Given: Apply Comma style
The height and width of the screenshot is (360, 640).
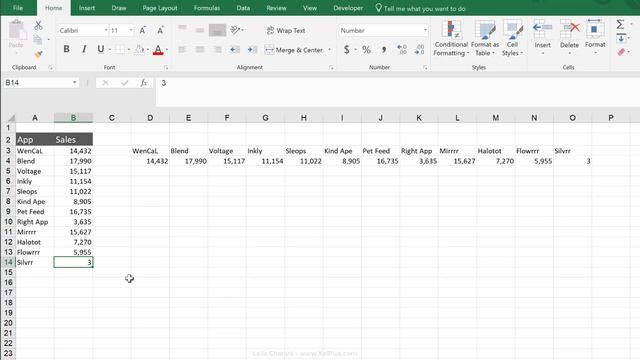Looking at the screenshot, I should (384, 50).
